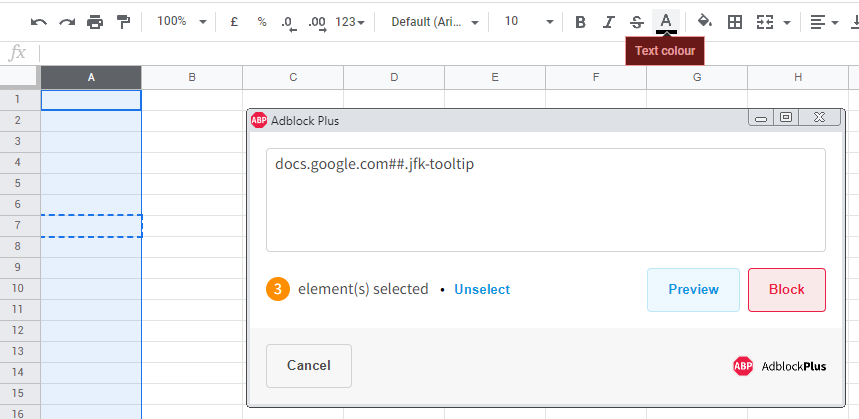Open the 123 number formats dropdown
Screen dimensions: 859x419
(x=350, y=22)
